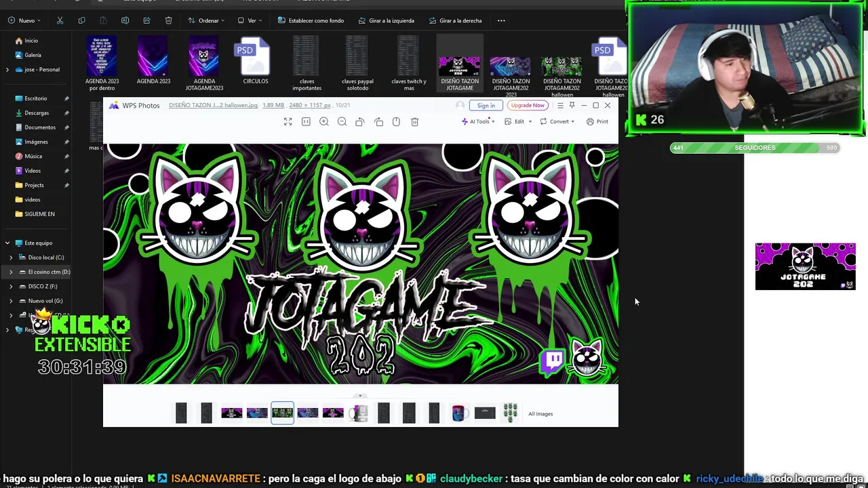The image size is (868, 488).
Task: Select AGENDA JOTAGAME2023 file
Action: pyautogui.click(x=204, y=63)
